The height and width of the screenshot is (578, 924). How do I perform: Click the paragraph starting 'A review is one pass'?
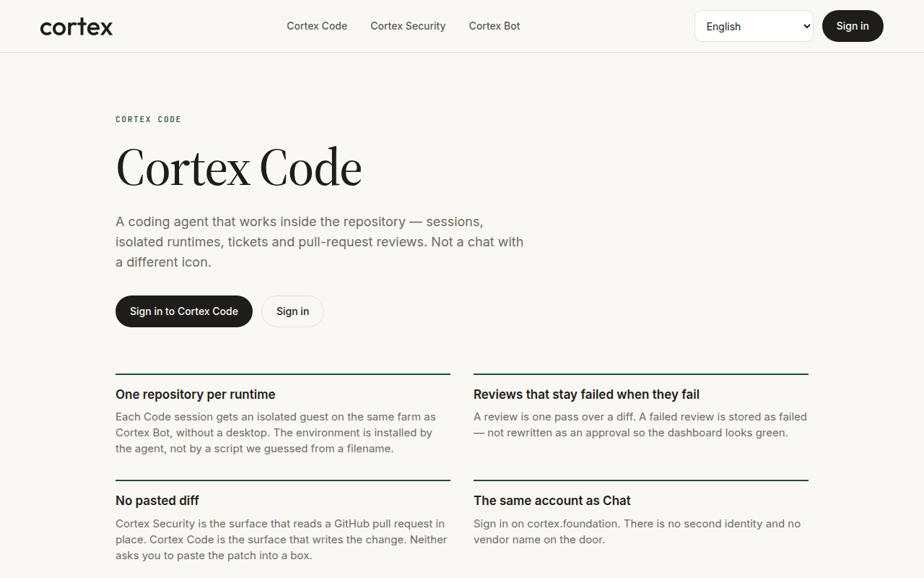coord(640,425)
